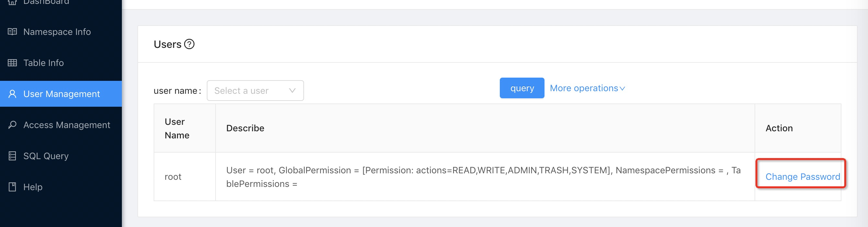Click the user name dropdown arrow

point(292,91)
